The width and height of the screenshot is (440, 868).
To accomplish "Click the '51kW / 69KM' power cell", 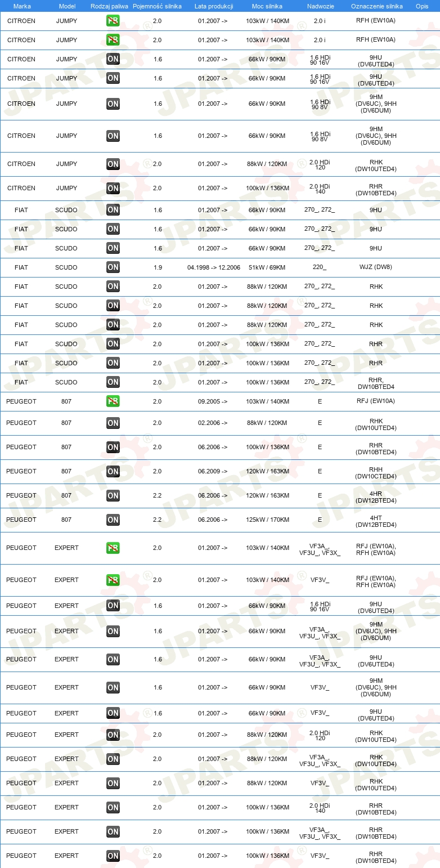I will (267, 267).
